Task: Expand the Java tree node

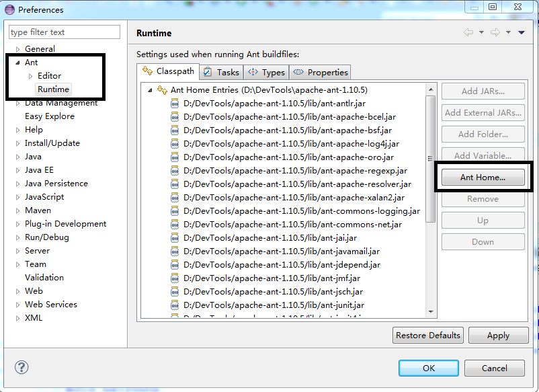Action: click(x=17, y=157)
